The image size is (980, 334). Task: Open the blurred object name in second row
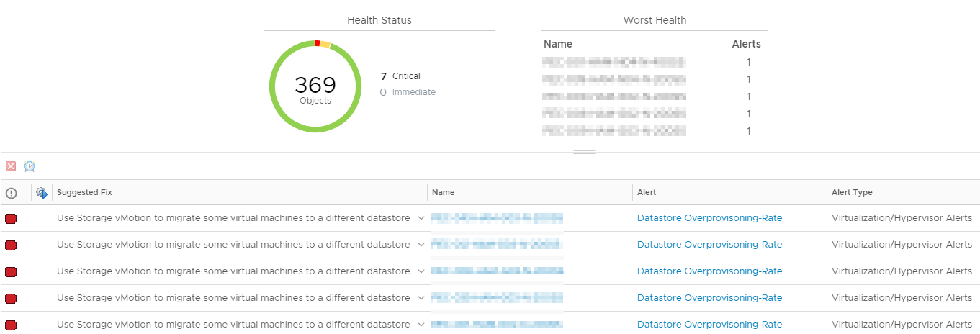coord(497,245)
